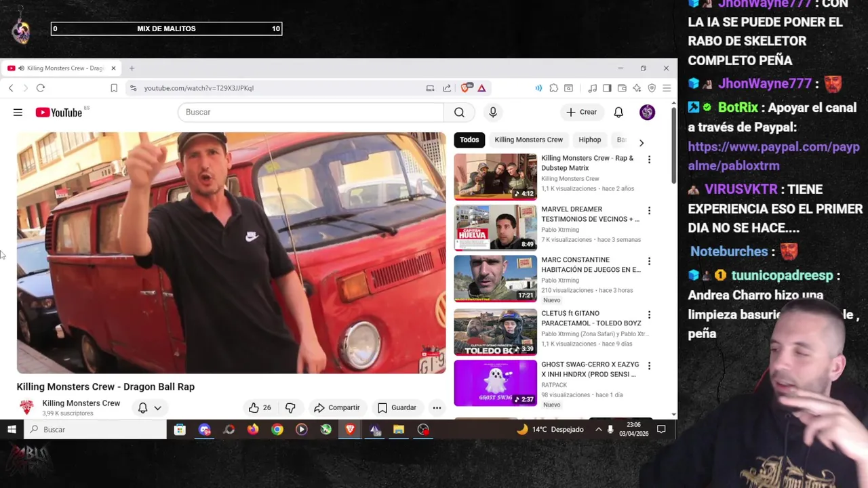Show more filter chips with right arrow

642,142
